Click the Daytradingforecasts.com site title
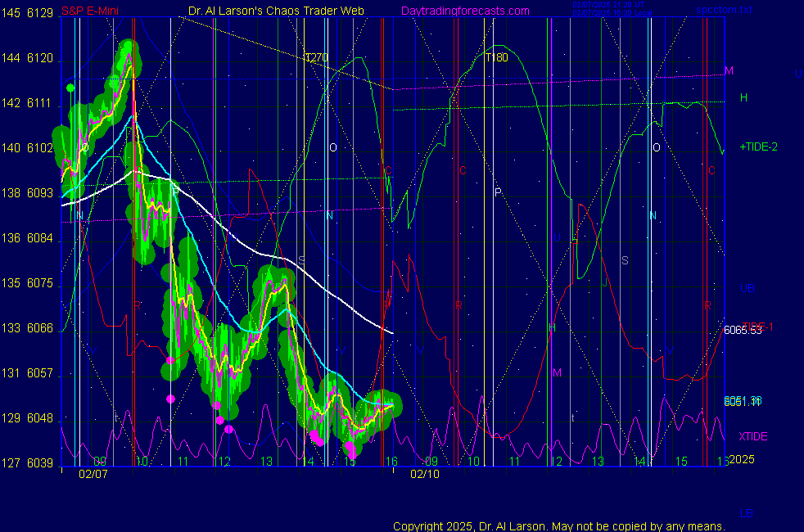Viewport: 804px width, 532px height. tap(464, 11)
